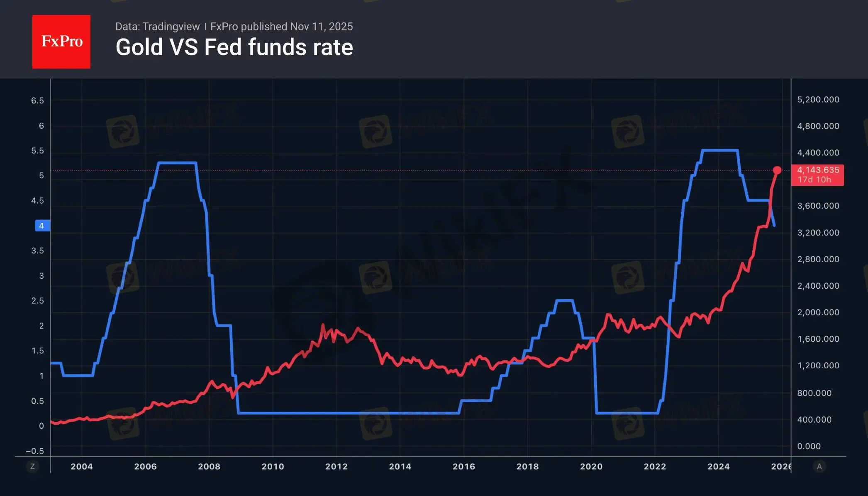This screenshot has width=868, height=496.
Task: Click the red gold price endpoint dot
Action: 777,170
